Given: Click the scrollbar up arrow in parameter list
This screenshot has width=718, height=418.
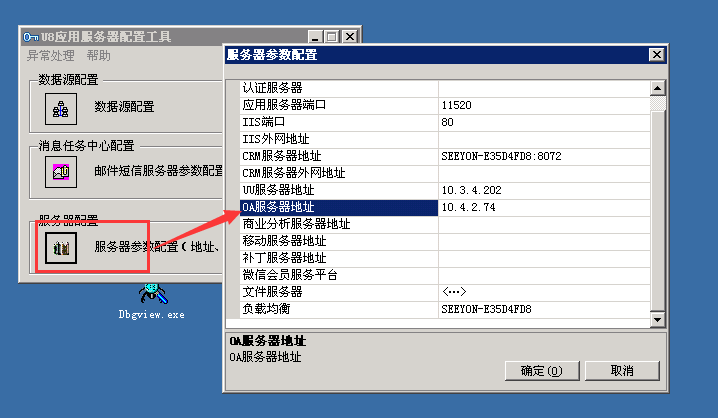Looking at the screenshot, I should [658, 88].
